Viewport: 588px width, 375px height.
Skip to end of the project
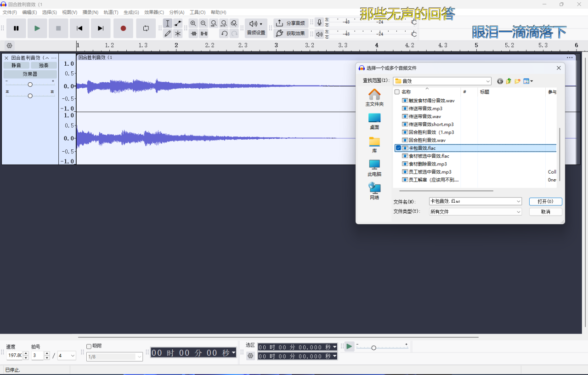coord(101,28)
